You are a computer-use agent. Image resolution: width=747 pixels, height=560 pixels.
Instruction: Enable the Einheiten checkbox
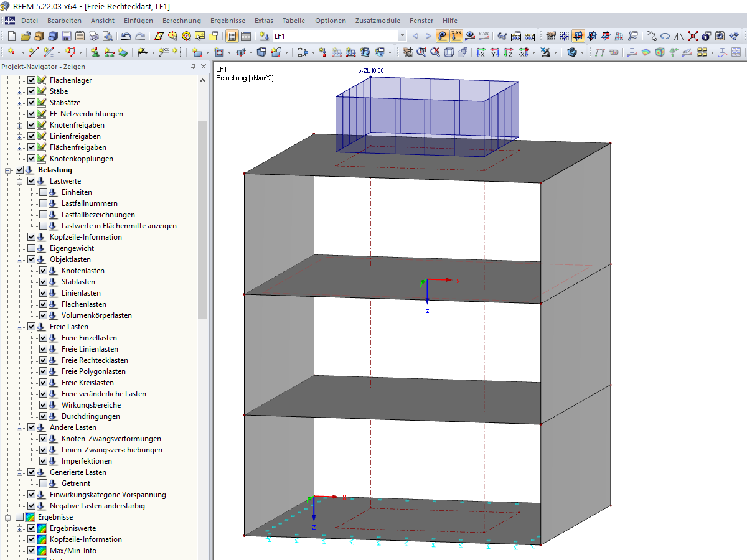tap(43, 192)
